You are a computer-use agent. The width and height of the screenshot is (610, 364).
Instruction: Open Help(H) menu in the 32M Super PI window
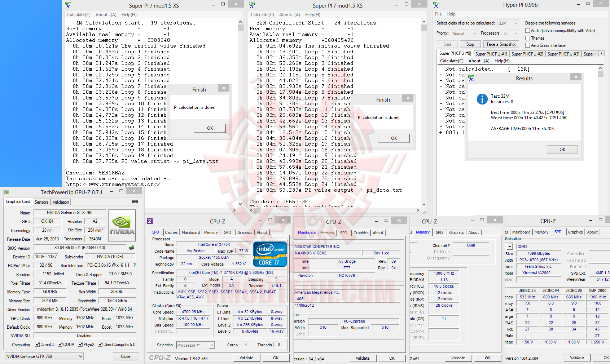[313, 15]
